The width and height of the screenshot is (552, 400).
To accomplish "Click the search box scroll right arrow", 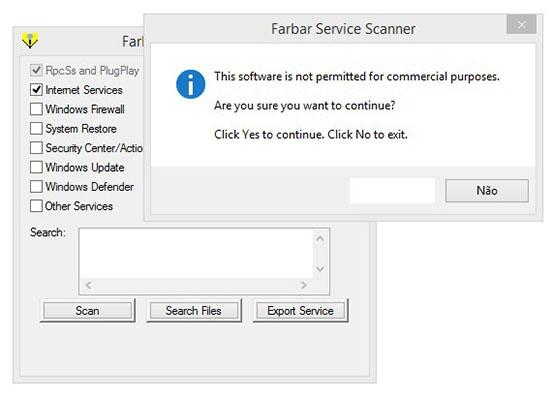I will [x=303, y=285].
